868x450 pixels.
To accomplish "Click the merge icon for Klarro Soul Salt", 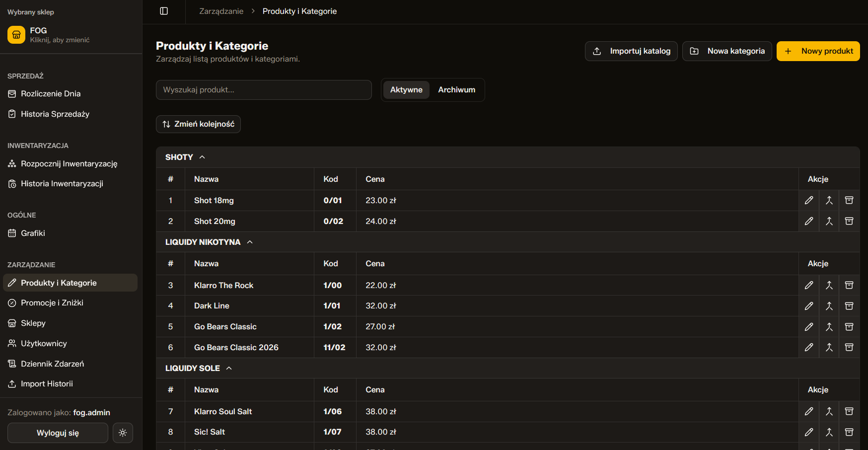I will [829, 411].
